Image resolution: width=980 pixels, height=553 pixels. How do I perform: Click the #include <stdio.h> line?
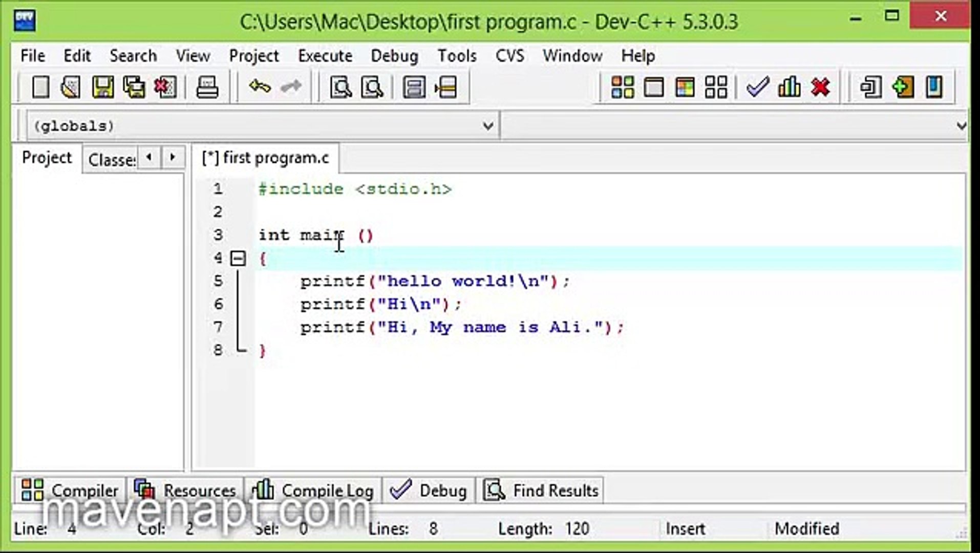click(x=355, y=189)
